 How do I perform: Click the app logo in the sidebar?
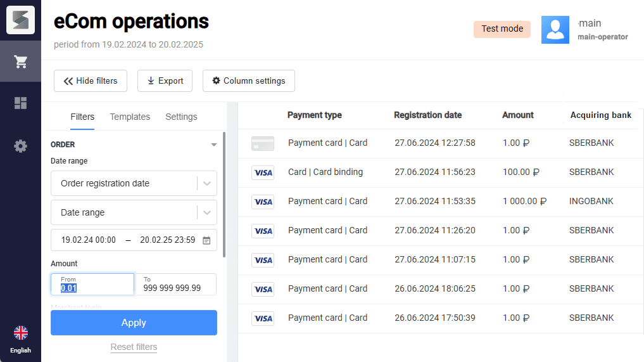coord(20,20)
